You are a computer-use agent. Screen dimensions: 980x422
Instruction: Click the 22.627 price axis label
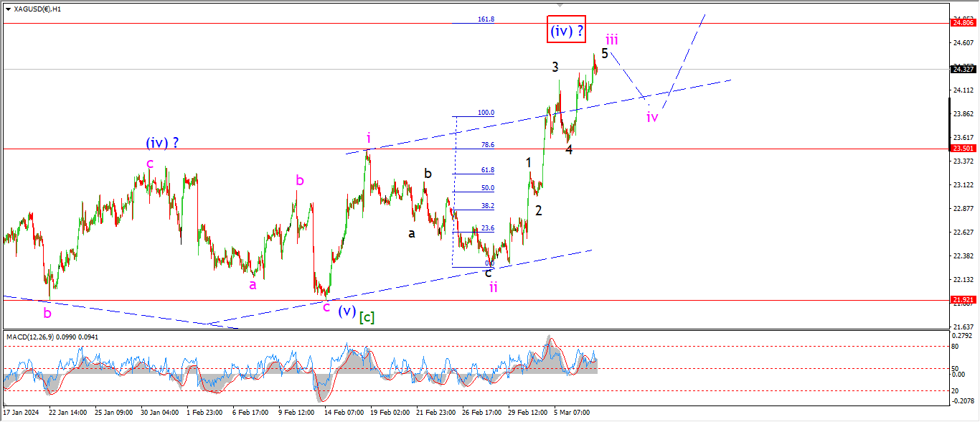[963, 233]
